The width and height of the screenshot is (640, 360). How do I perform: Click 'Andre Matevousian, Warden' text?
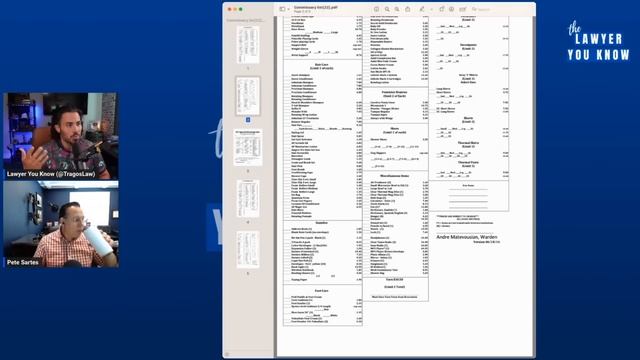click(x=467, y=237)
